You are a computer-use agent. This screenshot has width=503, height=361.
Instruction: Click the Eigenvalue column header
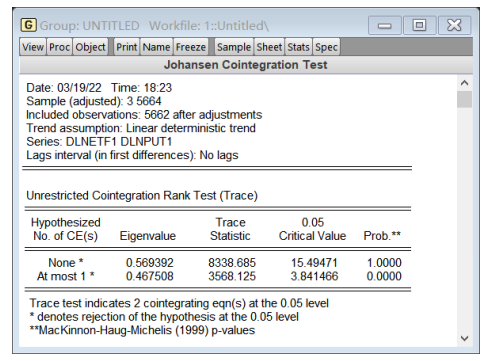148,236
